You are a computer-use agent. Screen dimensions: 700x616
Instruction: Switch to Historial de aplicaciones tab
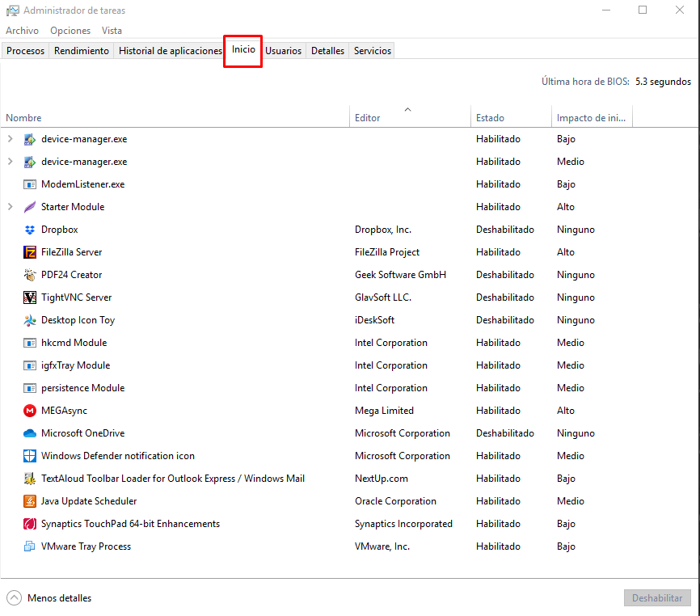tap(170, 51)
